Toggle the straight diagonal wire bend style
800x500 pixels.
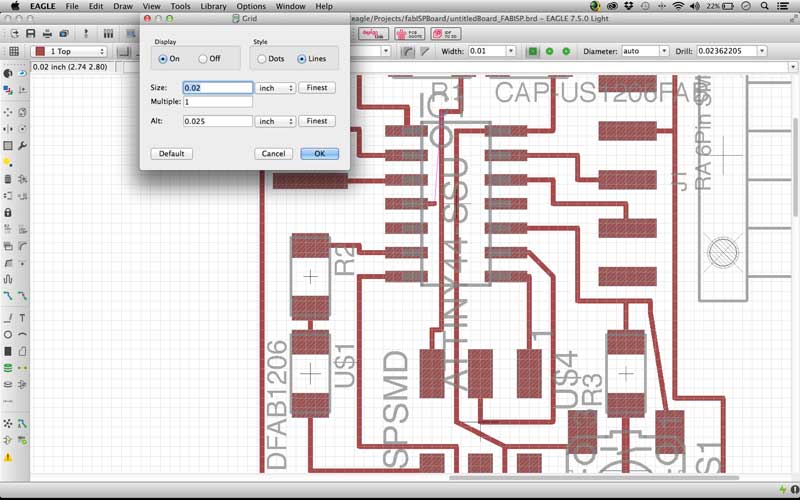tap(424, 51)
